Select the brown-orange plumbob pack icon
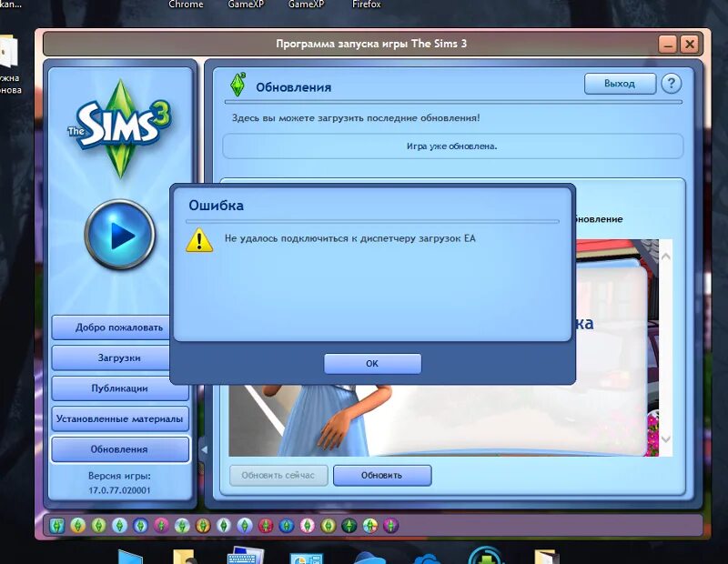The image size is (728, 564). [203, 526]
